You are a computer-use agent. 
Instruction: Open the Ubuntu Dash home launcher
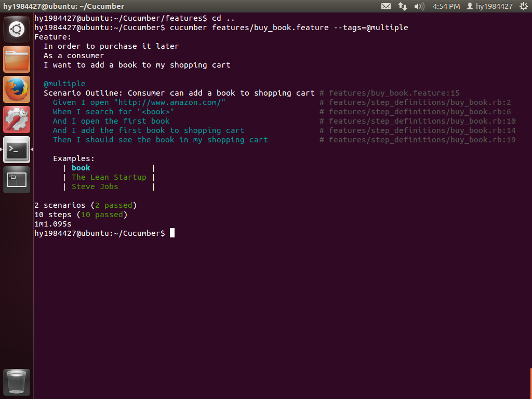pos(17,29)
